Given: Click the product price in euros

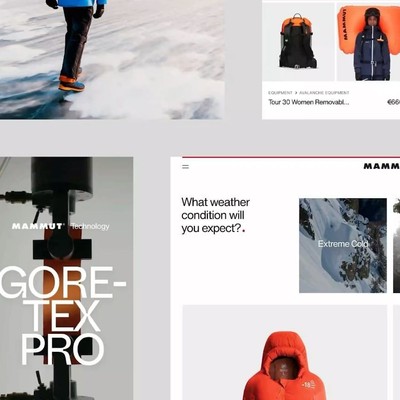Looking at the screenshot, I should (394, 102).
